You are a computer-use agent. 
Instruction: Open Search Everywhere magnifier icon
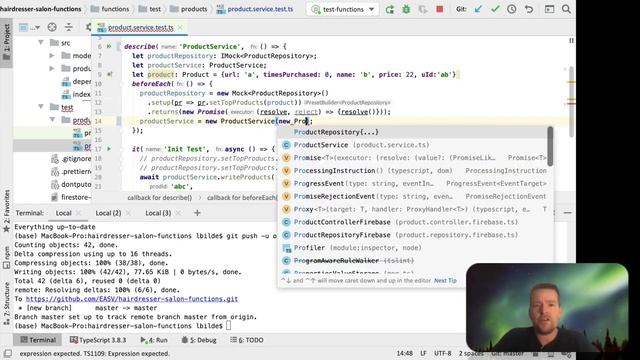coord(566,9)
